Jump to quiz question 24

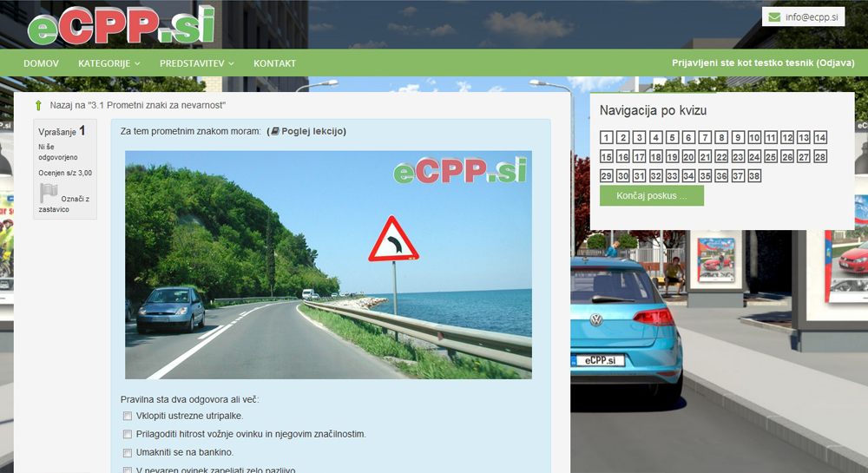tap(754, 156)
